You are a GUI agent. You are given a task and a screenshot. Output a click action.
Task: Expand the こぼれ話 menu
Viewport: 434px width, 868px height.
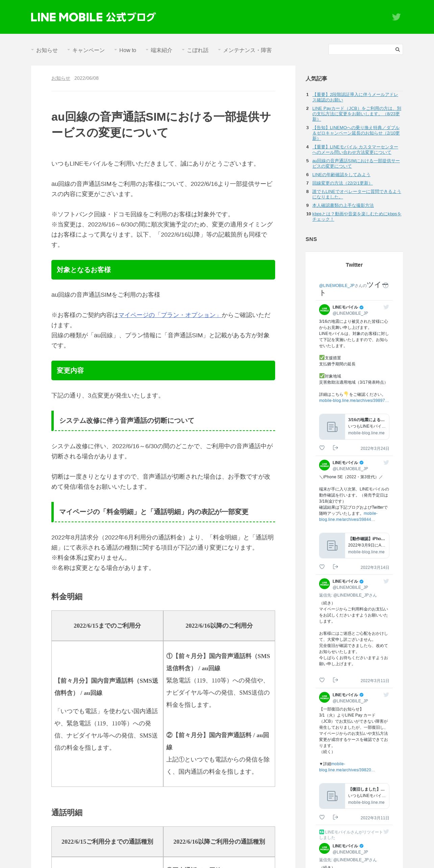click(x=195, y=50)
